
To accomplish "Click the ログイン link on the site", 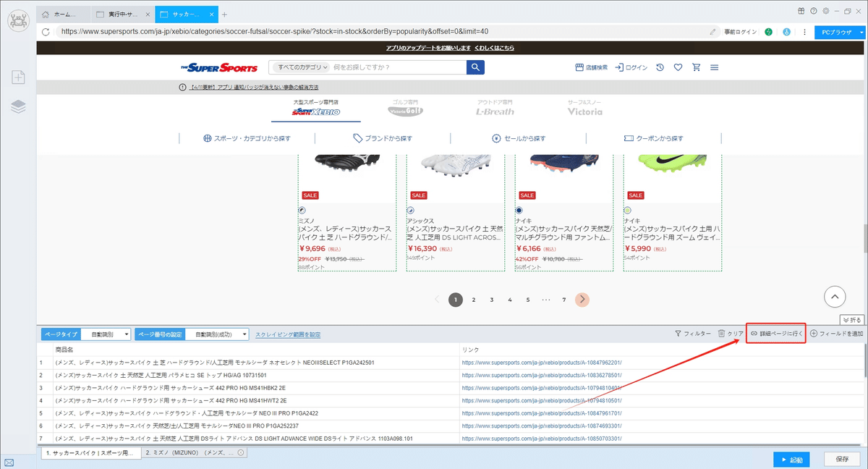I will pyautogui.click(x=631, y=67).
